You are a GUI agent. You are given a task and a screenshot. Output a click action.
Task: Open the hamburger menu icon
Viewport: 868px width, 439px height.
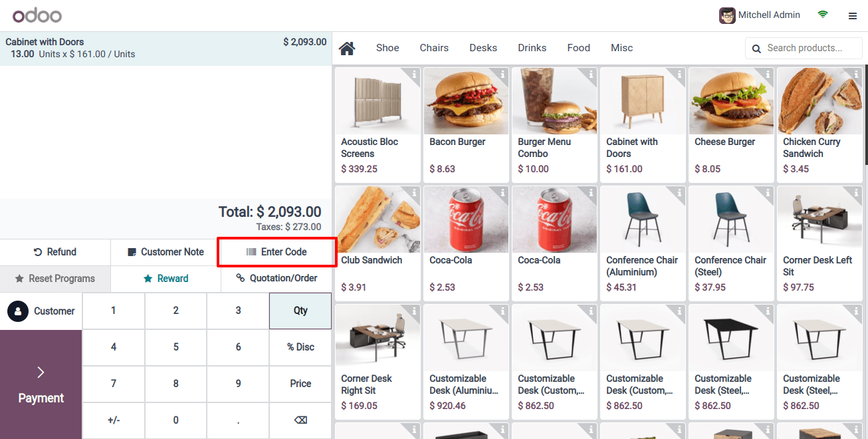tap(853, 16)
